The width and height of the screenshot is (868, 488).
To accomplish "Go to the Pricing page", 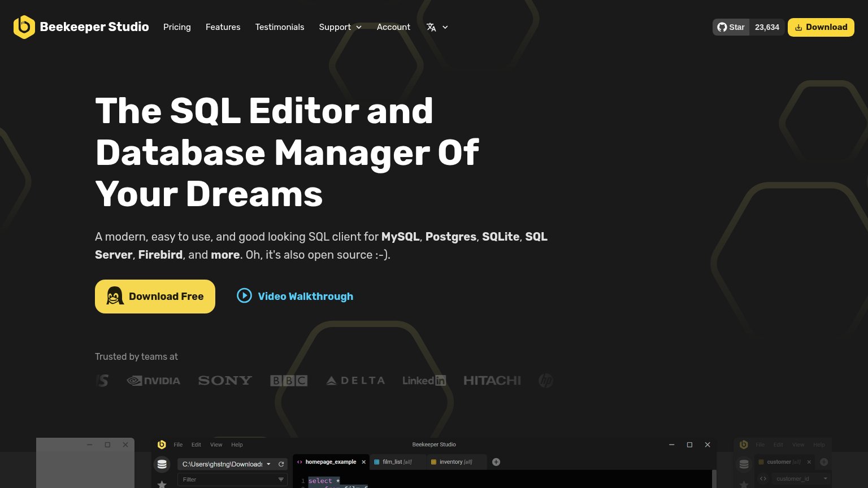I will pos(177,27).
